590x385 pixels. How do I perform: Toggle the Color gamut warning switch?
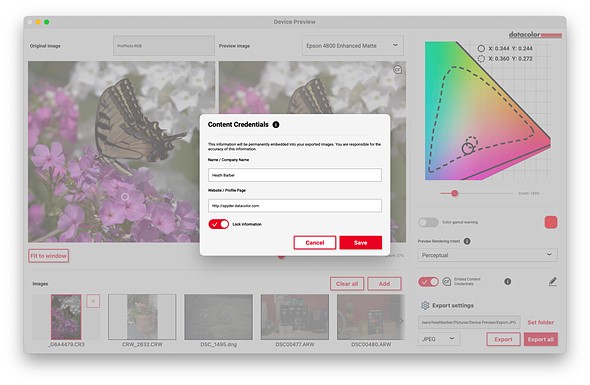tap(428, 222)
